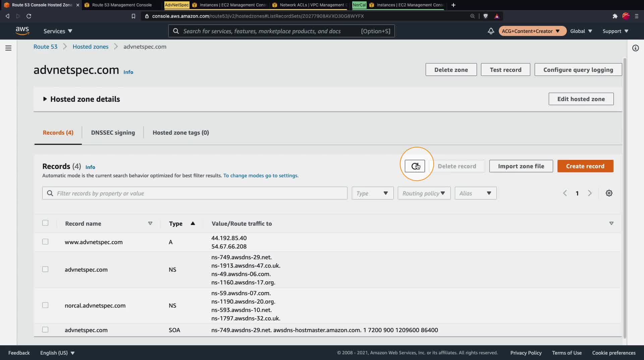Image resolution: width=644 pixels, height=360 pixels.
Task: Select all records checkbox in header
Action: pyautogui.click(x=45, y=223)
